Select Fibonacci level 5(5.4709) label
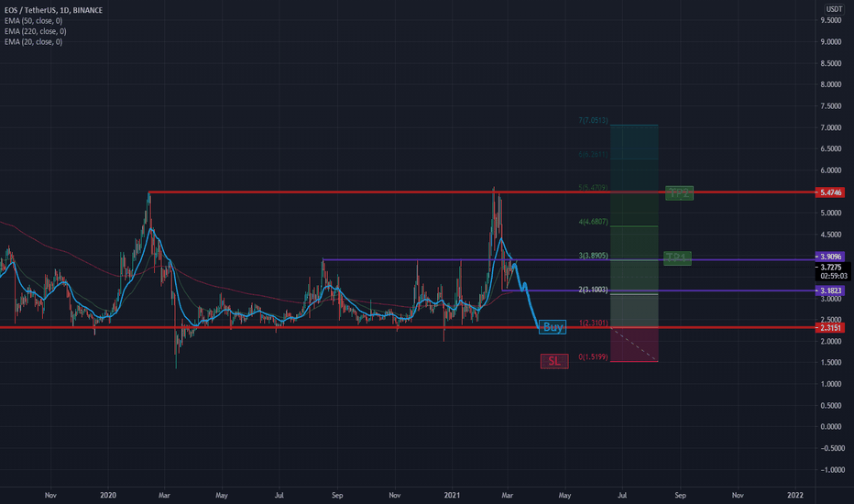This screenshot has height=504, width=854. coord(593,188)
